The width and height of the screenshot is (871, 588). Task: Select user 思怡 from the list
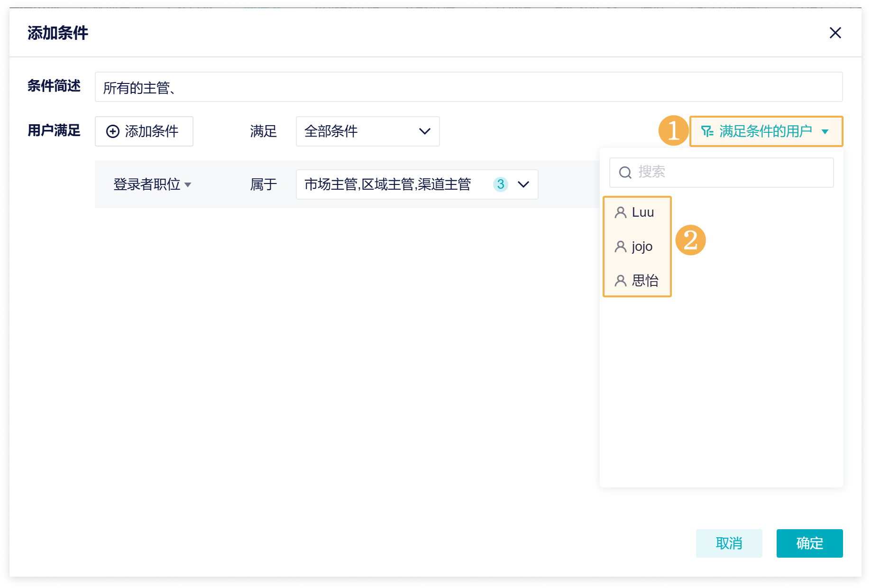coord(637,281)
